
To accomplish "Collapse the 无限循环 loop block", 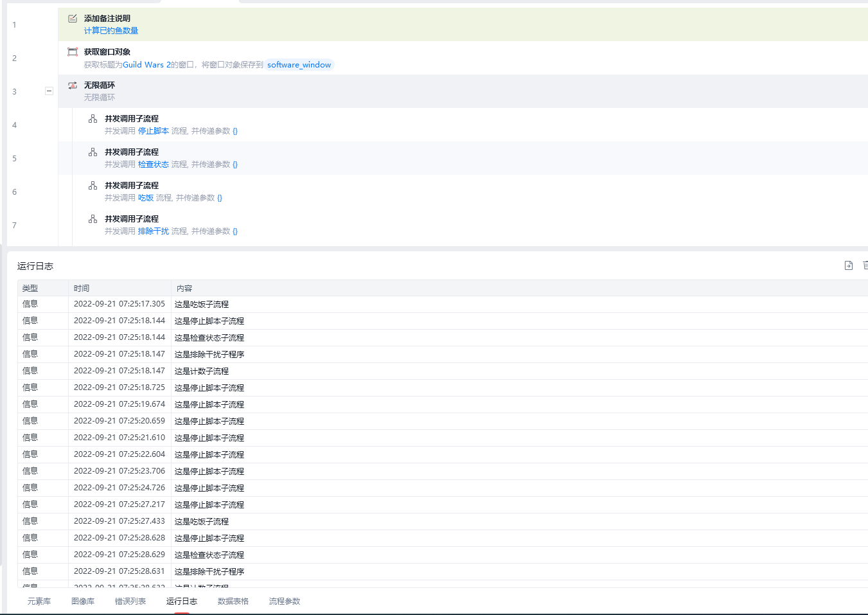I will (49, 91).
